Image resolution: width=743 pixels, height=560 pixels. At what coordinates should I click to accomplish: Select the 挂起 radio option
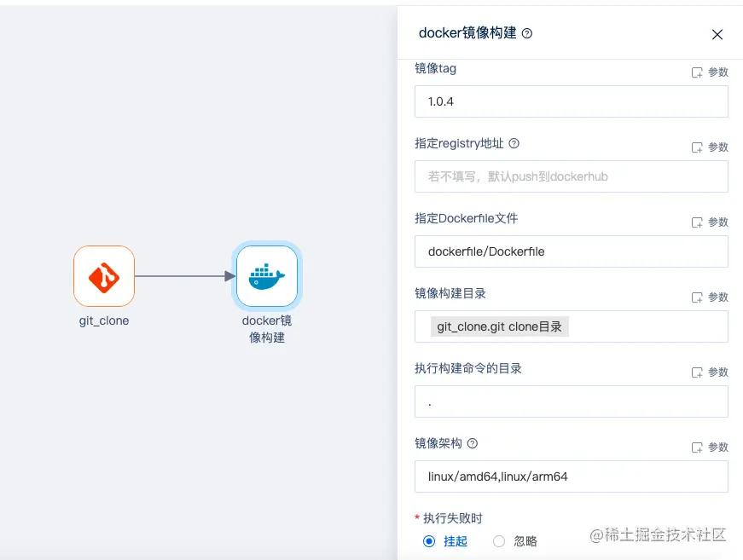(x=429, y=541)
